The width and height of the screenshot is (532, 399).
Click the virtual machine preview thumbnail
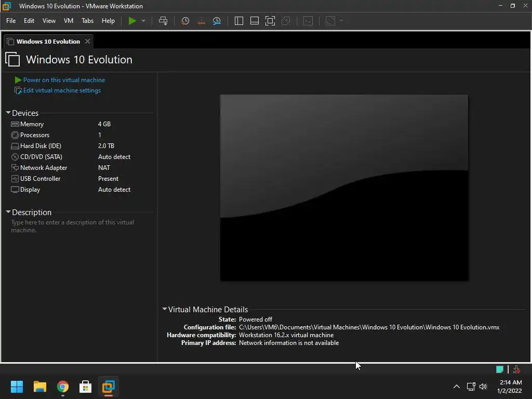point(344,188)
